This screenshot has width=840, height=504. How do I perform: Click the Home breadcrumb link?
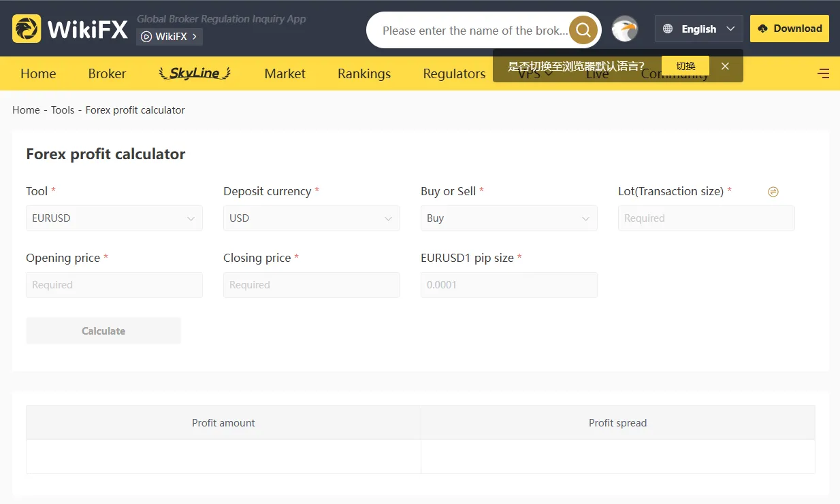pyautogui.click(x=26, y=110)
